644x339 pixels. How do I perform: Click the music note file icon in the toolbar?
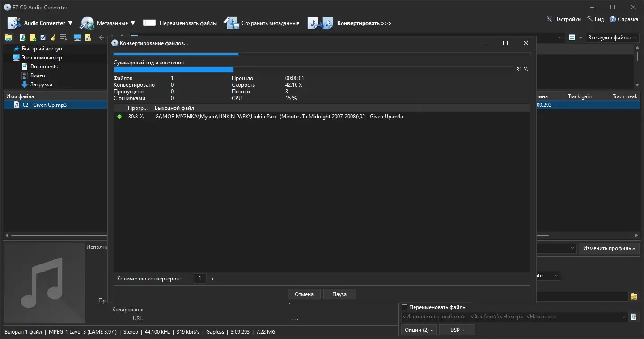click(88, 38)
